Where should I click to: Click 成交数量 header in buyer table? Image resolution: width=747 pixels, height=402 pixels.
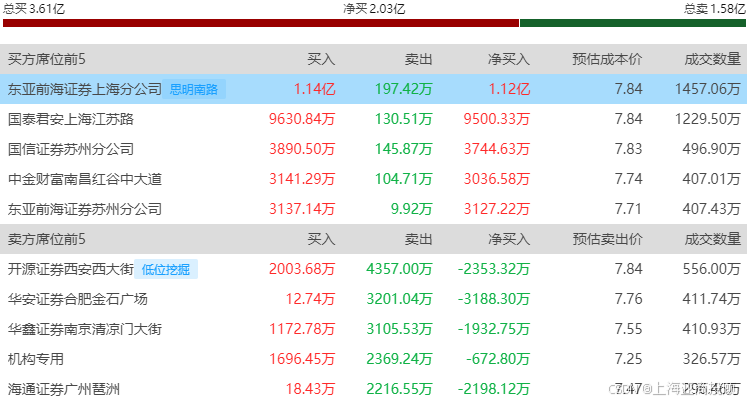(713, 59)
